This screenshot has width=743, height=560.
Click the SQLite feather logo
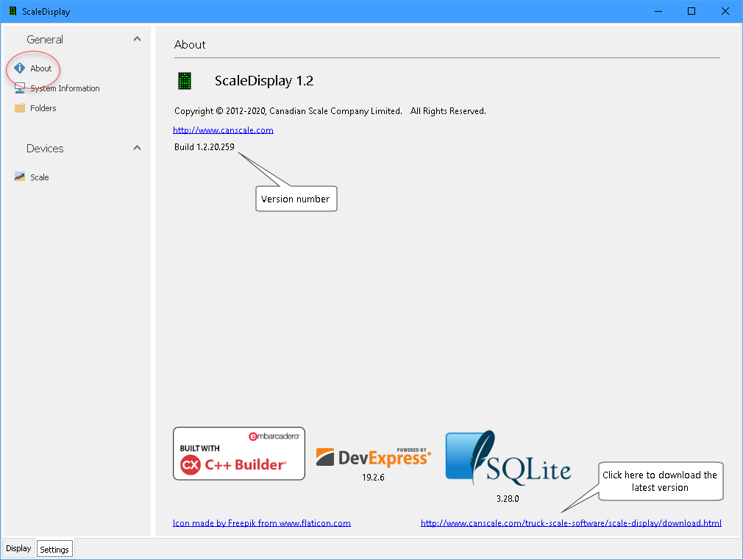click(508, 459)
